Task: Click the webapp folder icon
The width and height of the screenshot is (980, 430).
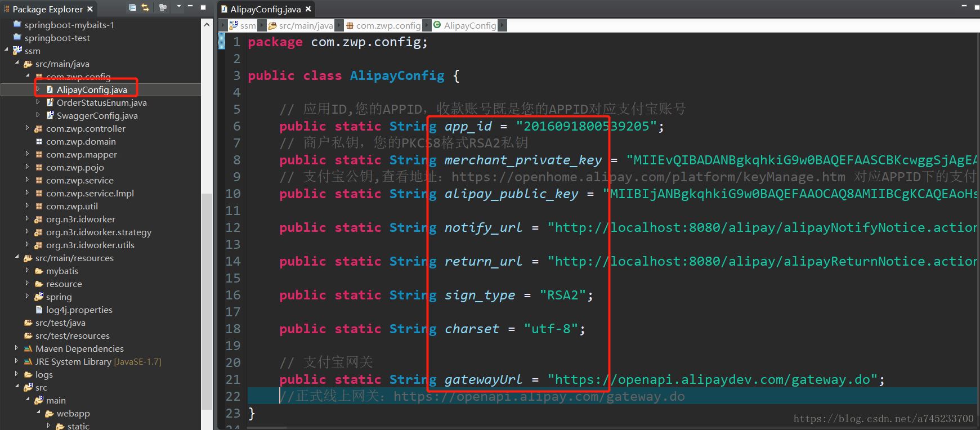Action: (x=50, y=413)
